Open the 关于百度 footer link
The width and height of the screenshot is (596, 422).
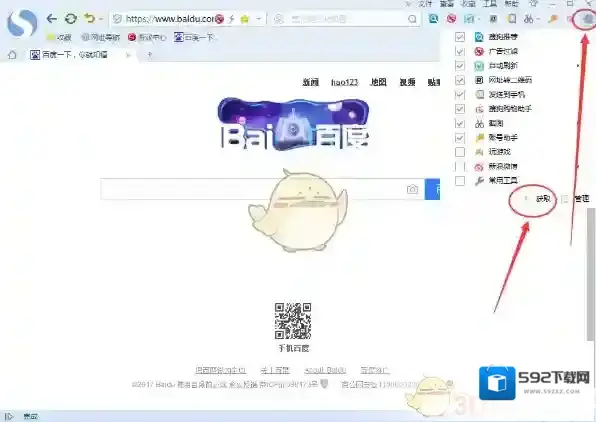(275, 370)
